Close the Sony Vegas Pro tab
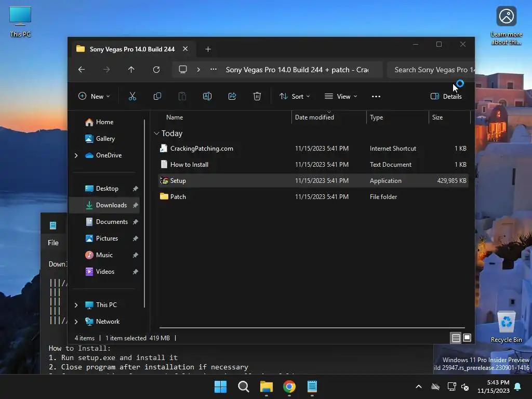Viewport: 532px width, 399px height. click(x=185, y=49)
